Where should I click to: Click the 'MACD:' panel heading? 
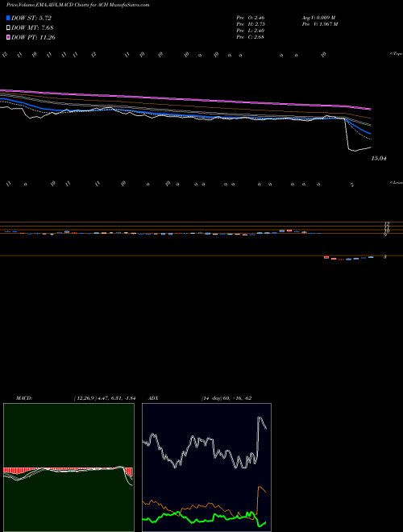tap(24, 398)
